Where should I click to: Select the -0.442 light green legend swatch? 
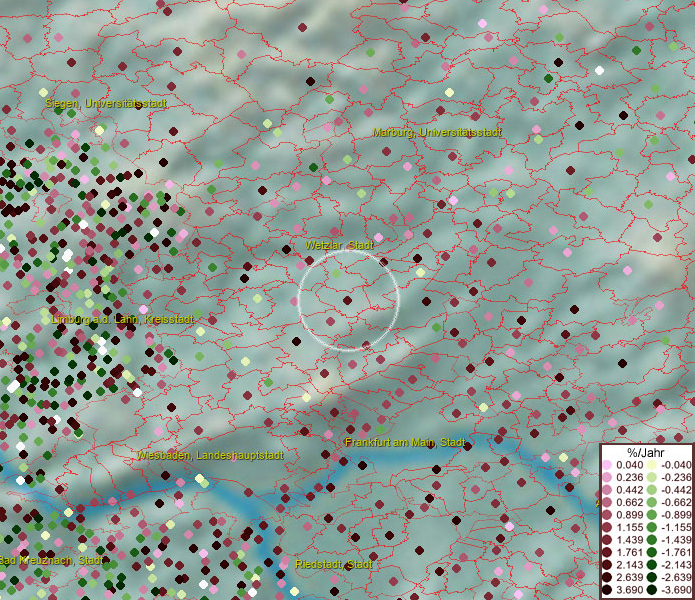[651, 490]
